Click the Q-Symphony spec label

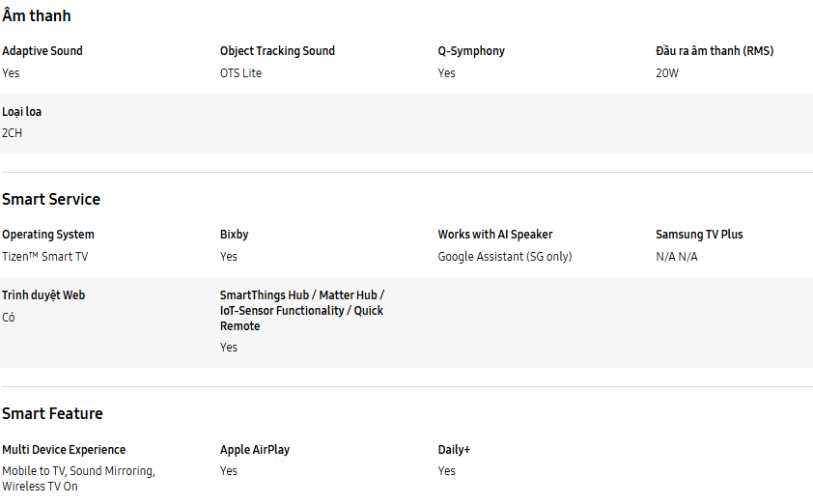pos(471,51)
